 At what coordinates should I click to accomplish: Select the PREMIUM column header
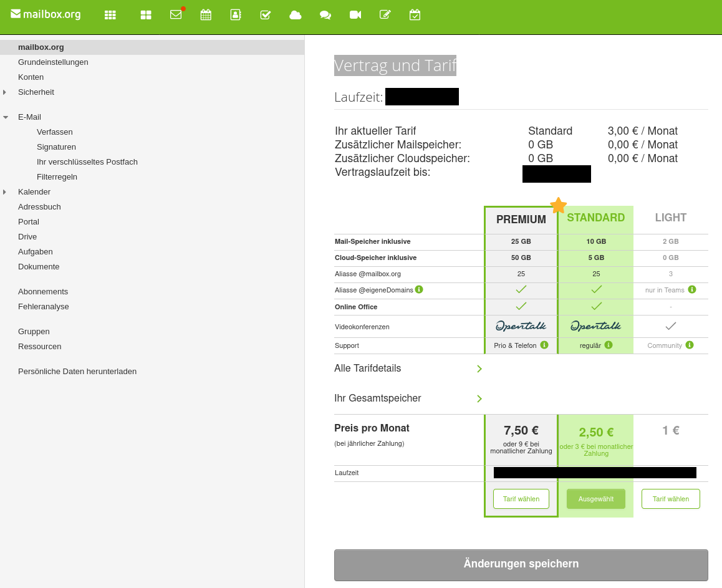[x=521, y=219]
